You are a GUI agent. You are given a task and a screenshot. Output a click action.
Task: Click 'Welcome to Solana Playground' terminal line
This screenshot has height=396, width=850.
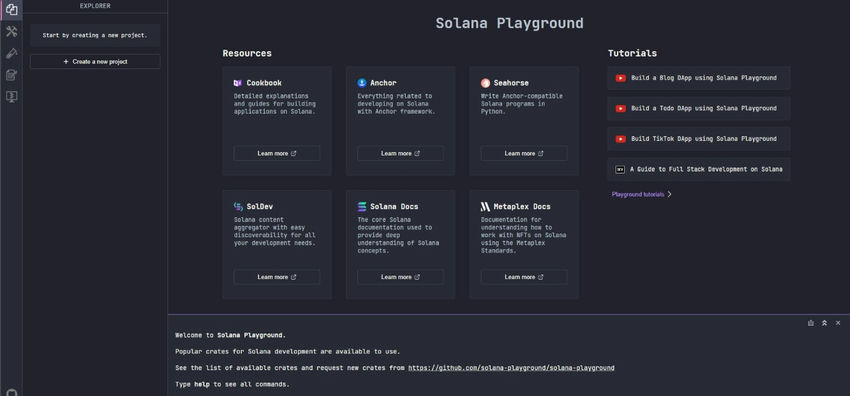(230, 335)
